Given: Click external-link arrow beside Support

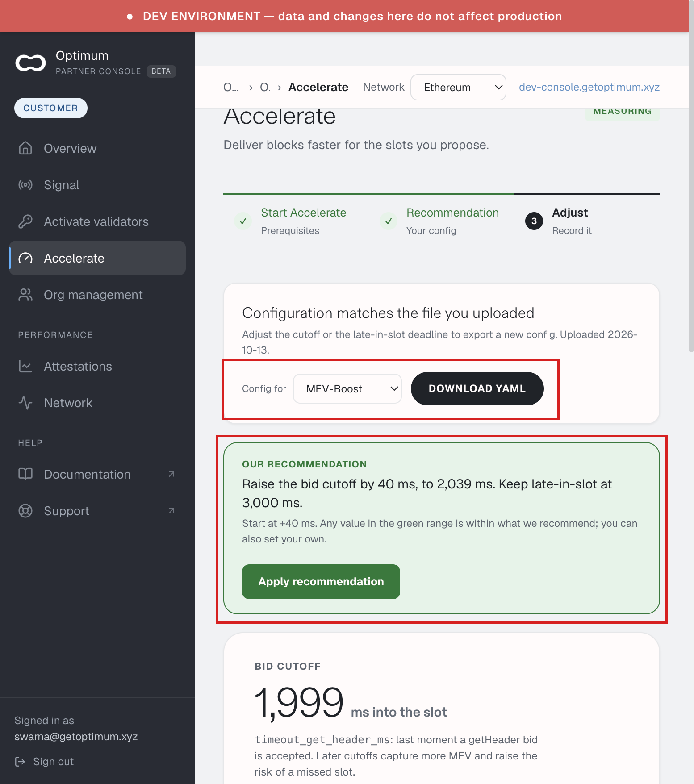Looking at the screenshot, I should point(171,511).
